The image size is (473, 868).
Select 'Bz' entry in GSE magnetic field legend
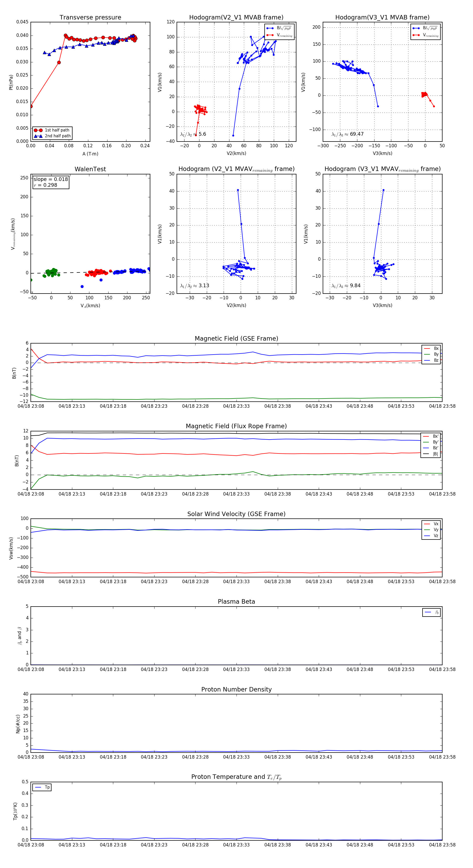[x=431, y=360]
